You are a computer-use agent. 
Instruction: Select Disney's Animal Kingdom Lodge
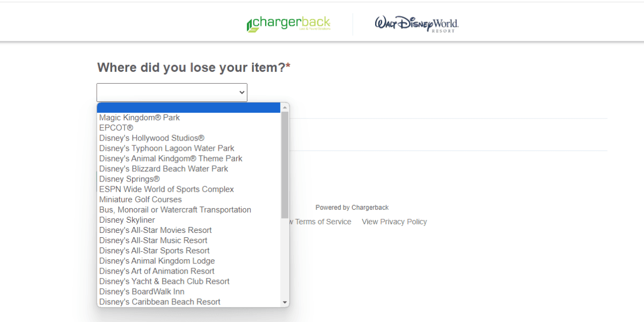[x=189, y=261]
